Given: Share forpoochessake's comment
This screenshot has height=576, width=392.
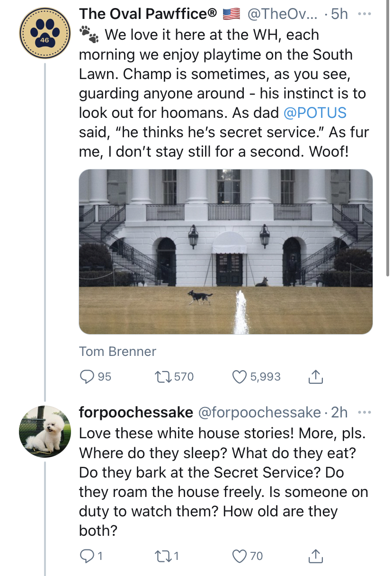Looking at the screenshot, I should tap(315, 556).
